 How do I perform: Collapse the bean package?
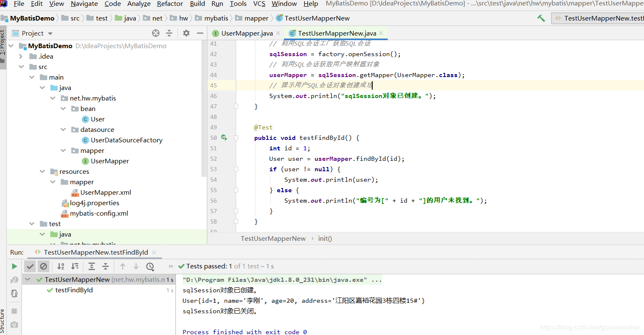pos(63,108)
